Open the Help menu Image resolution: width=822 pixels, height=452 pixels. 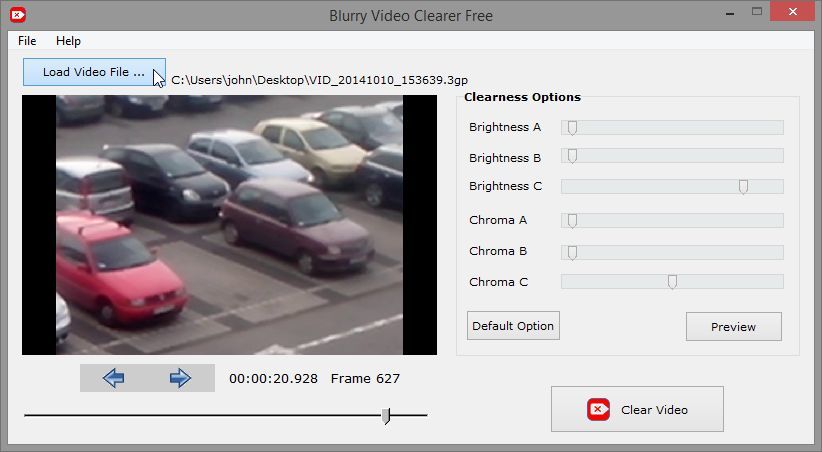click(x=68, y=41)
